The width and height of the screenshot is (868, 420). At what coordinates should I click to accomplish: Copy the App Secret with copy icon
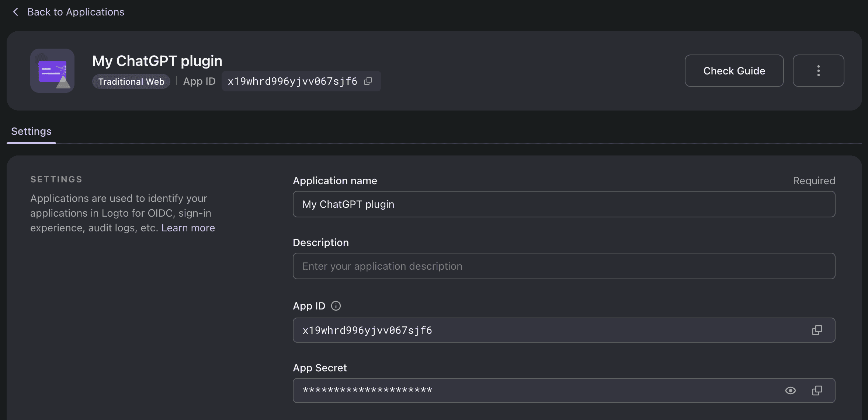(817, 391)
